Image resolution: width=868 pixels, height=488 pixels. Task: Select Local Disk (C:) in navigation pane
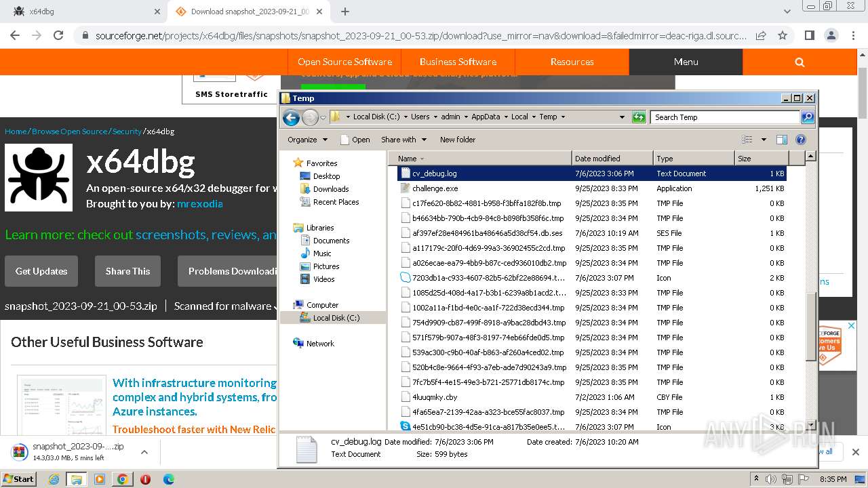pos(336,318)
